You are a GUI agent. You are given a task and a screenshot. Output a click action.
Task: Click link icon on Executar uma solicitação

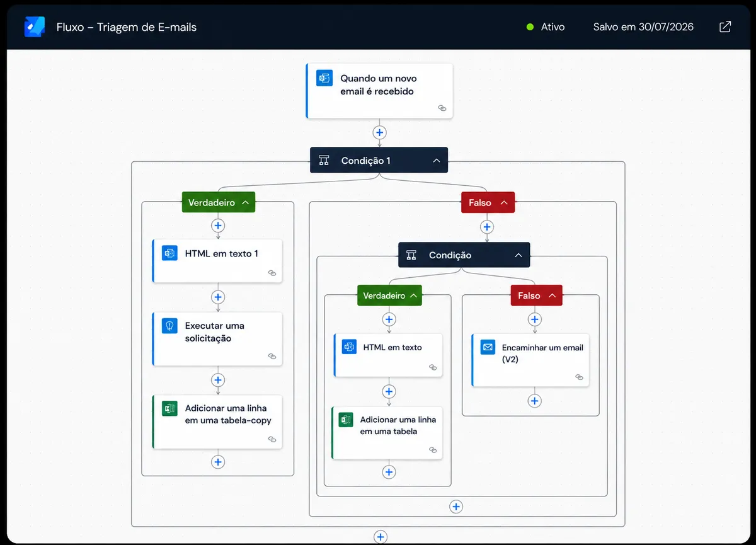tap(272, 356)
